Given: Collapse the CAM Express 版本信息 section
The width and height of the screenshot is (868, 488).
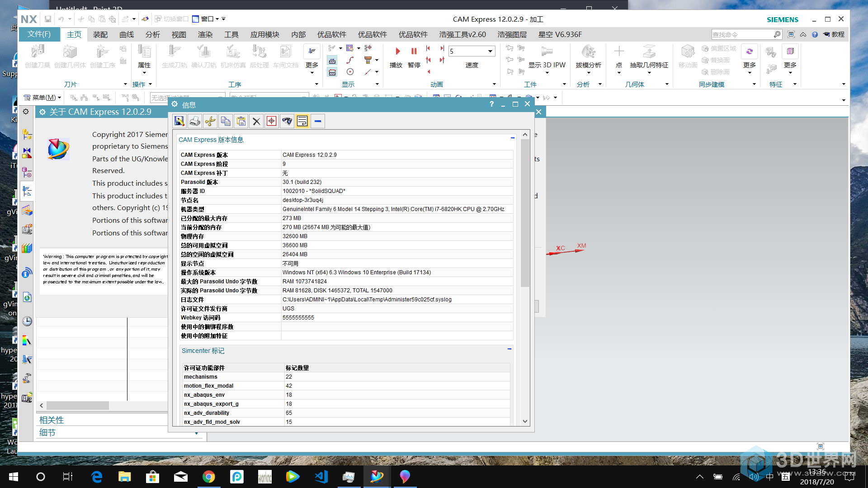Looking at the screenshot, I should point(513,138).
